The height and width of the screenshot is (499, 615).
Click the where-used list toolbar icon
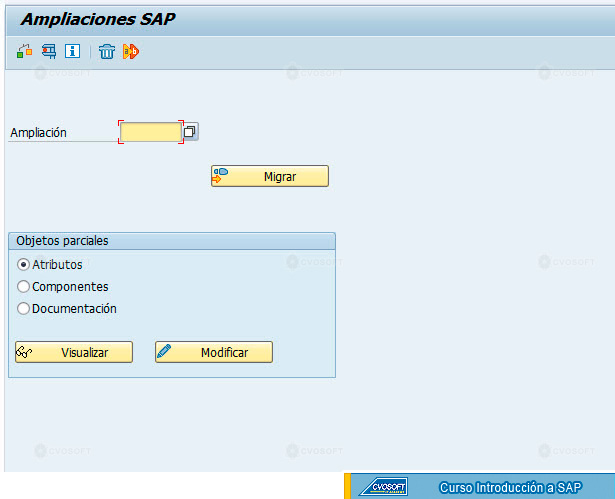[x=24, y=51]
